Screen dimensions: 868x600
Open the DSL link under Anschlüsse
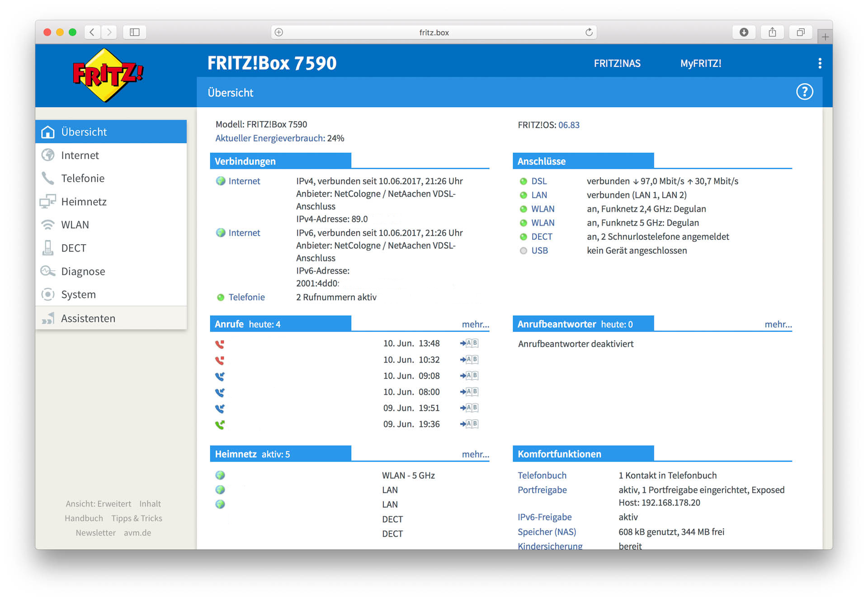(x=539, y=181)
